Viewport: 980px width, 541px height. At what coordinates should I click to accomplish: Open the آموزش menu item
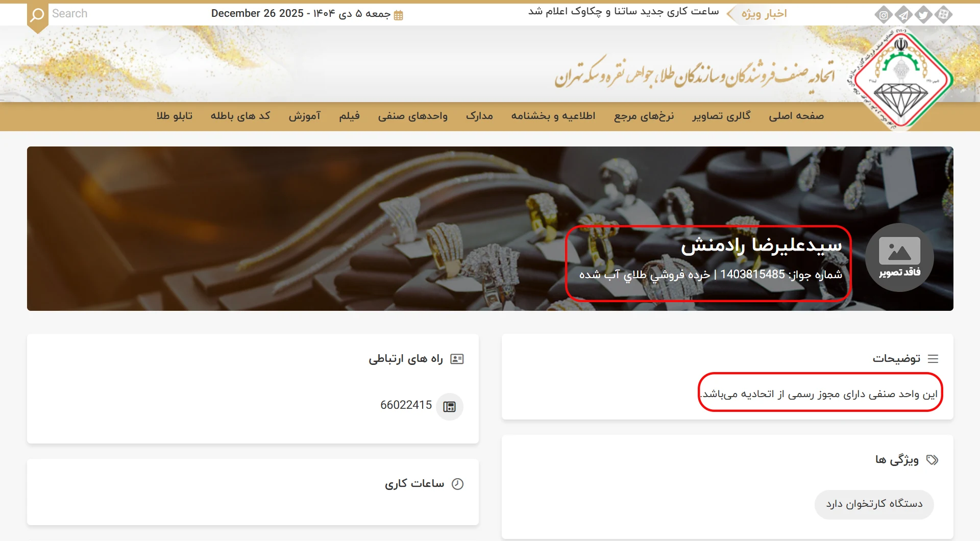(x=304, y=116)
